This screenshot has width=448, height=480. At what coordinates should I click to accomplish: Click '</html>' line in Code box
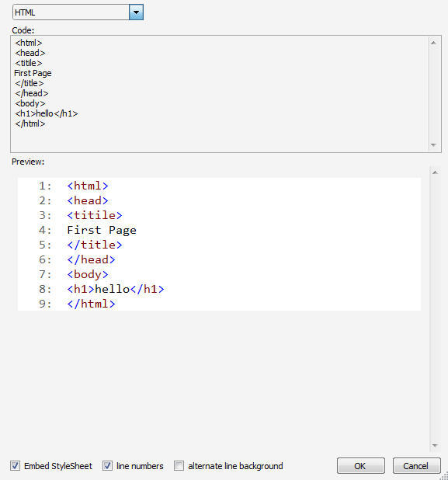coord(30,123)
